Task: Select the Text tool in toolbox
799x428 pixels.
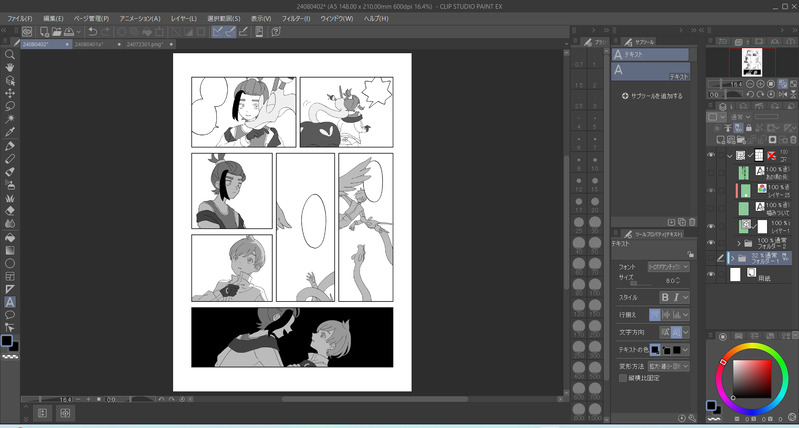Action: pyautogui.click(x=10, y=302)
